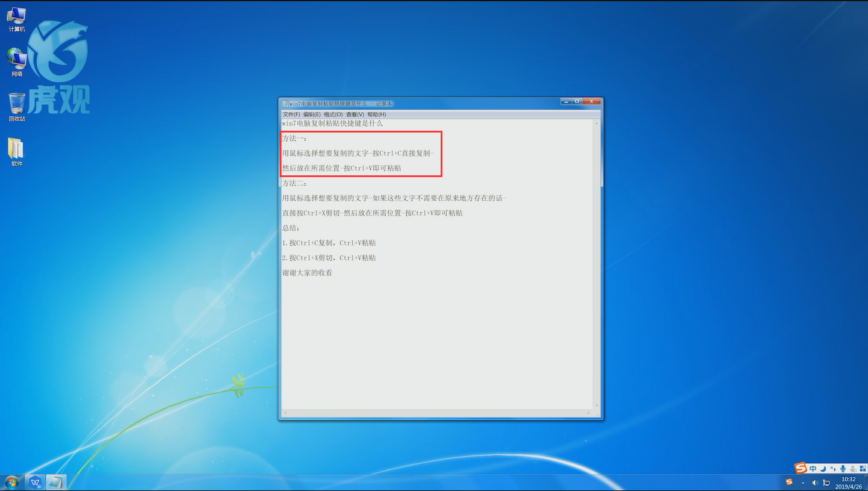Viewport: 868px width, 491px height.
Task: Click the line '然后放在所需位置-按Ctrl+V即可粘贴'
Action: pos(342,168)
